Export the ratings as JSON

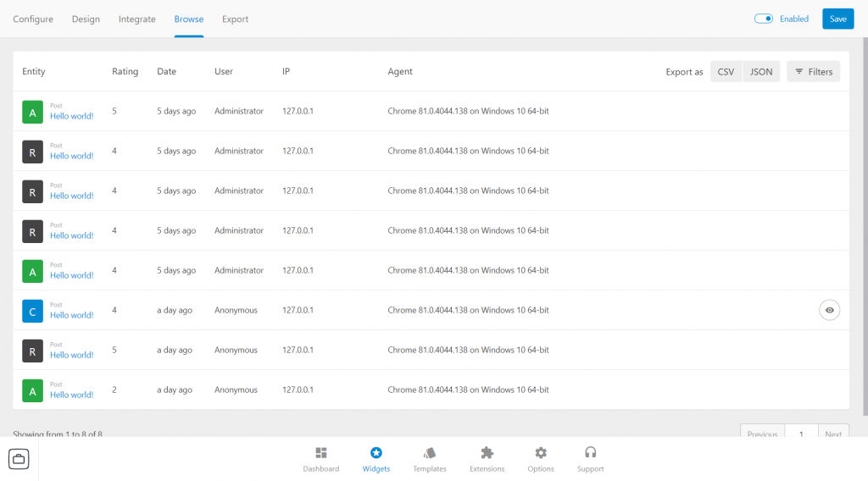761,71
